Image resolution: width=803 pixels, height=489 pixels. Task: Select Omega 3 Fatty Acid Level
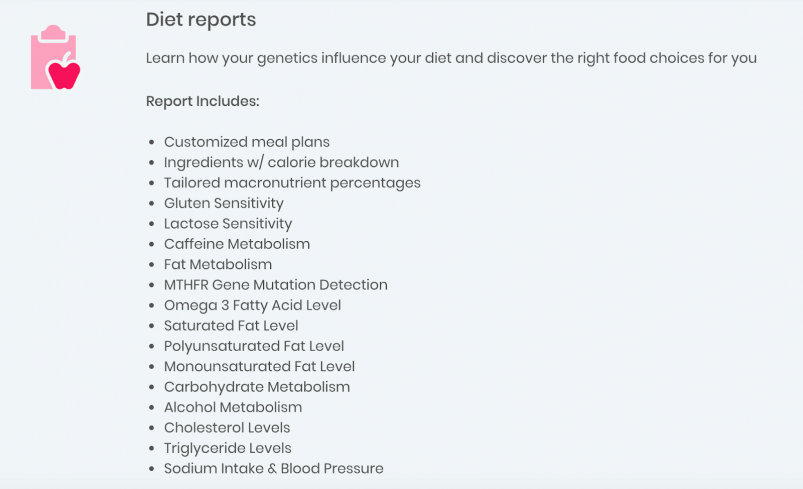(252, 305)
